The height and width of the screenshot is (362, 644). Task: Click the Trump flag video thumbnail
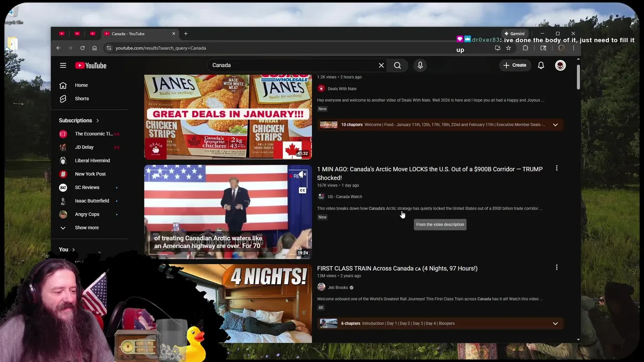tap(228, 211)
